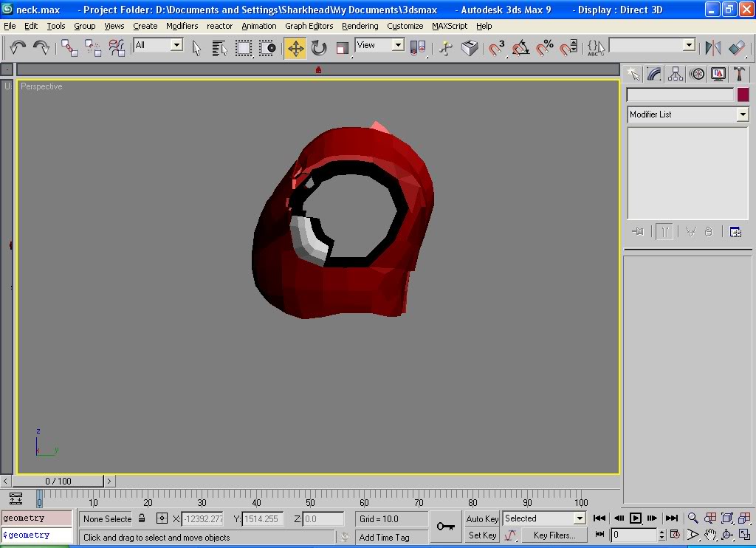Open the selection filter All dropdown

coord(176,45)
